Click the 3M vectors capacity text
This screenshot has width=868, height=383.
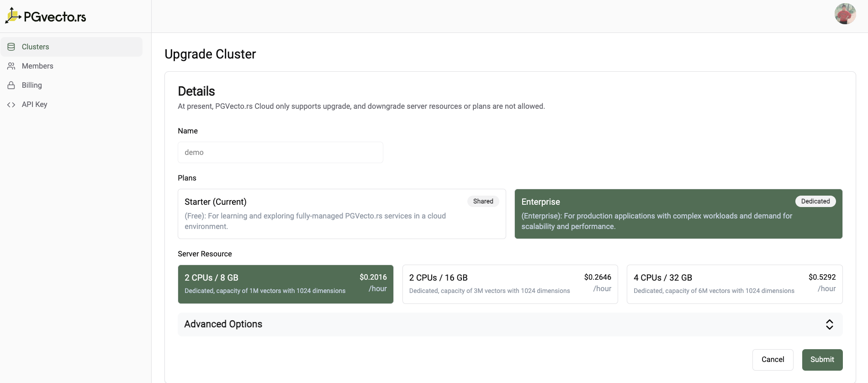coord(490,291)
